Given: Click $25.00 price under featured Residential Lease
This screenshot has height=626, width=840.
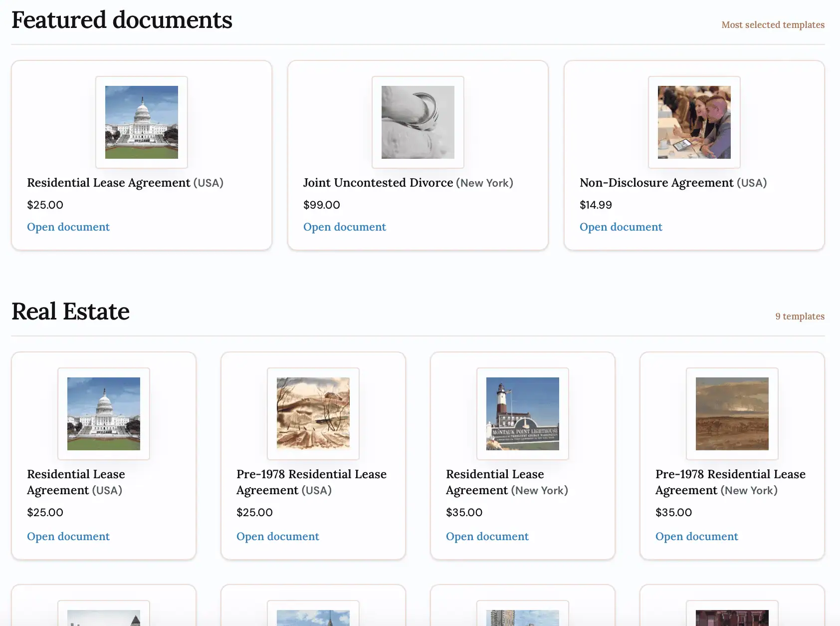Looking at the screenshot, I should (x=45, y=205).
